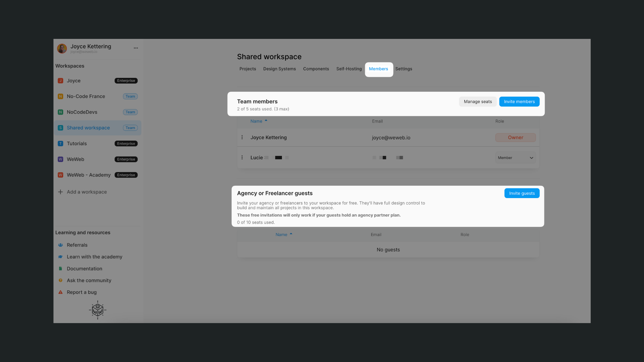Select the No-Code France workspace
This screenshot has width=644, height=362.
coord(86,97)
